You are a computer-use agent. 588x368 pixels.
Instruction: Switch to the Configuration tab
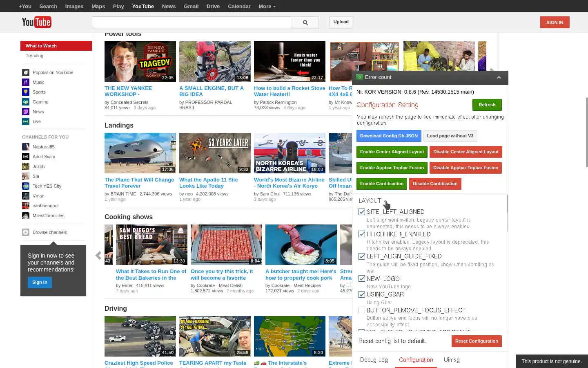[x=416, y=360]
